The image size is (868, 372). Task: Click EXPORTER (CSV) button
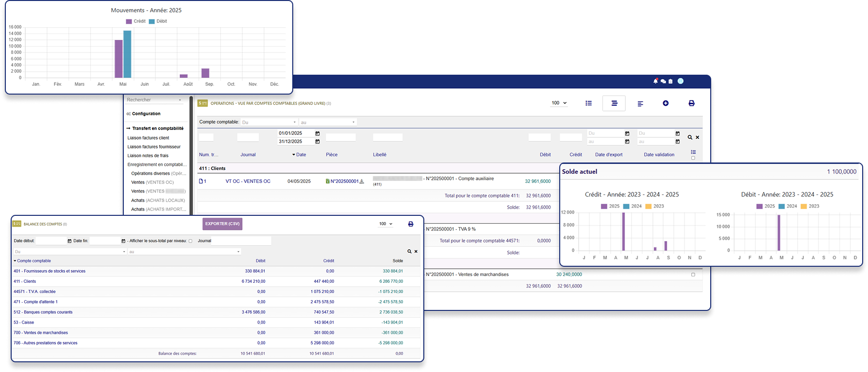click(x=222, y=224)
